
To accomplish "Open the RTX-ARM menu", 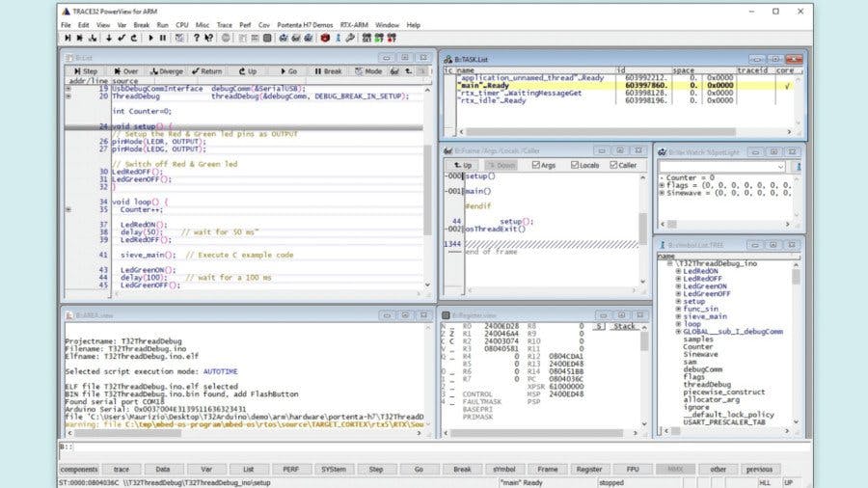I will [354, 25].
